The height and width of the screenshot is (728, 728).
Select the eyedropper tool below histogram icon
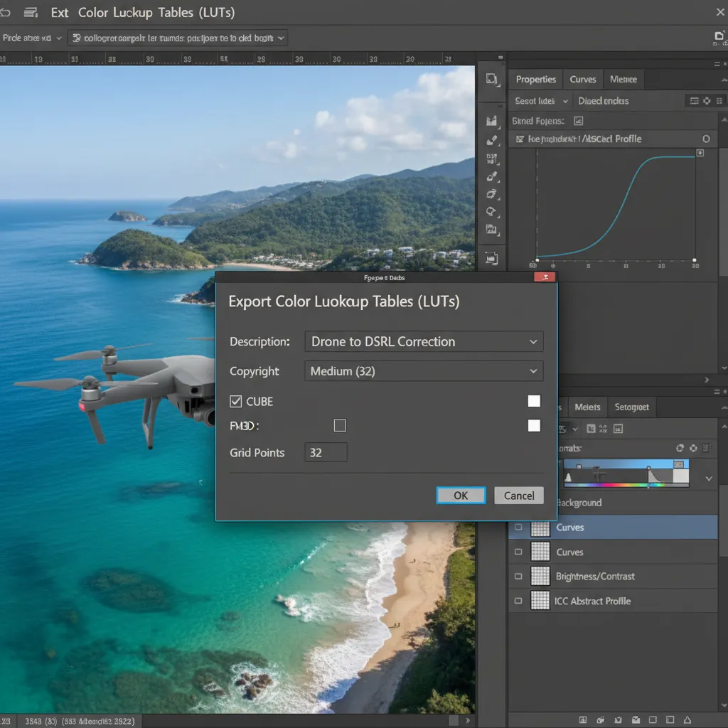491,140
